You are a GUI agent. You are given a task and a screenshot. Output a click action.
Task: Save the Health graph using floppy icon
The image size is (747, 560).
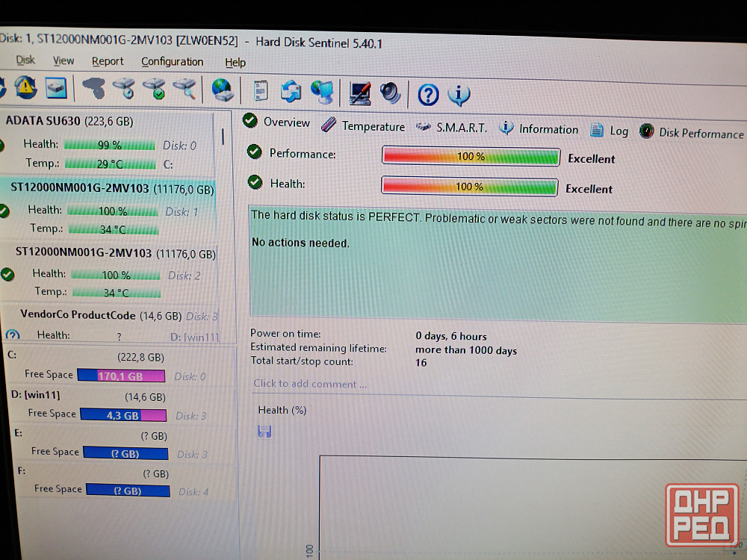[x=264, y=432]
